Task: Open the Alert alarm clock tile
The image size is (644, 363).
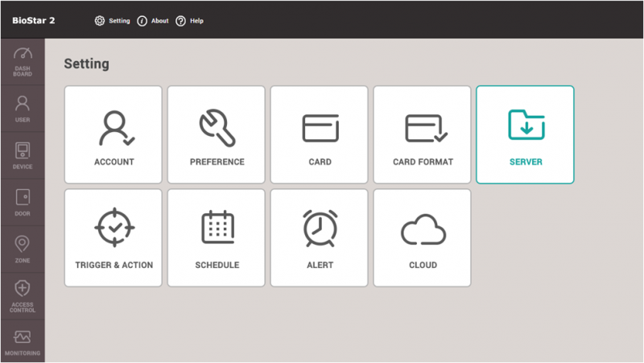Action: (320, 238)
